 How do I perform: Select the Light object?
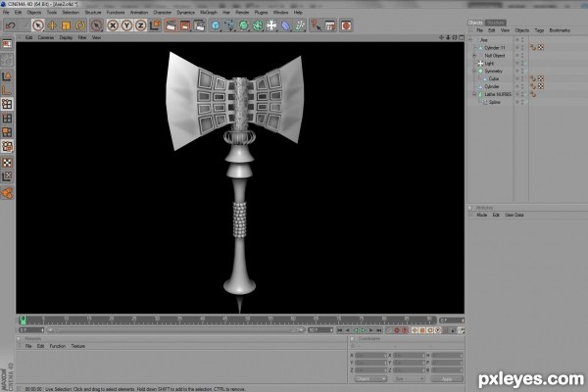click(x=489, y=64)
